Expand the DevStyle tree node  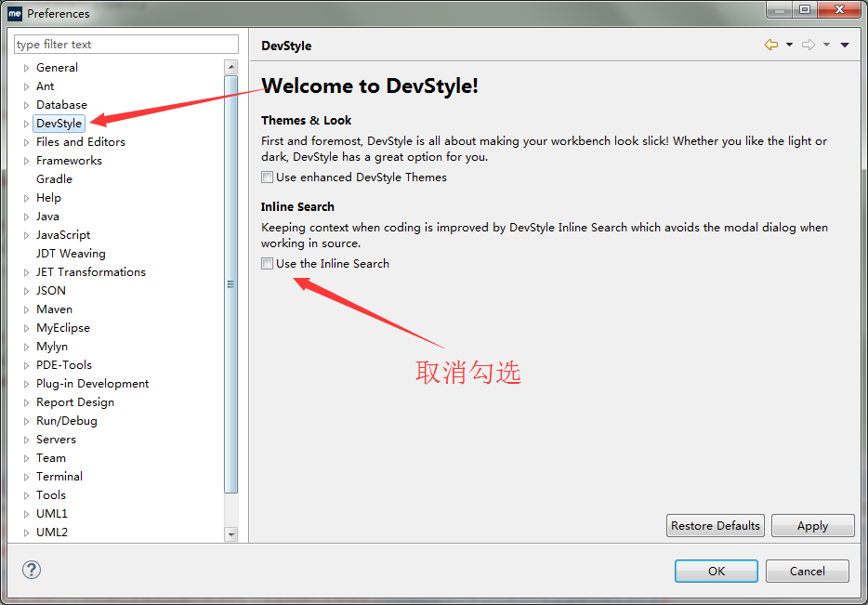coord(26,124)
